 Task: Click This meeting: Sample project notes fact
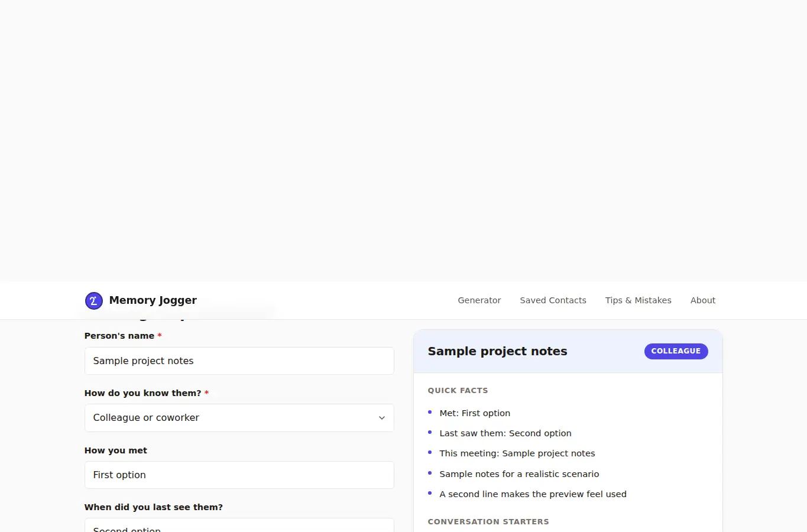(x=517, y=453)
